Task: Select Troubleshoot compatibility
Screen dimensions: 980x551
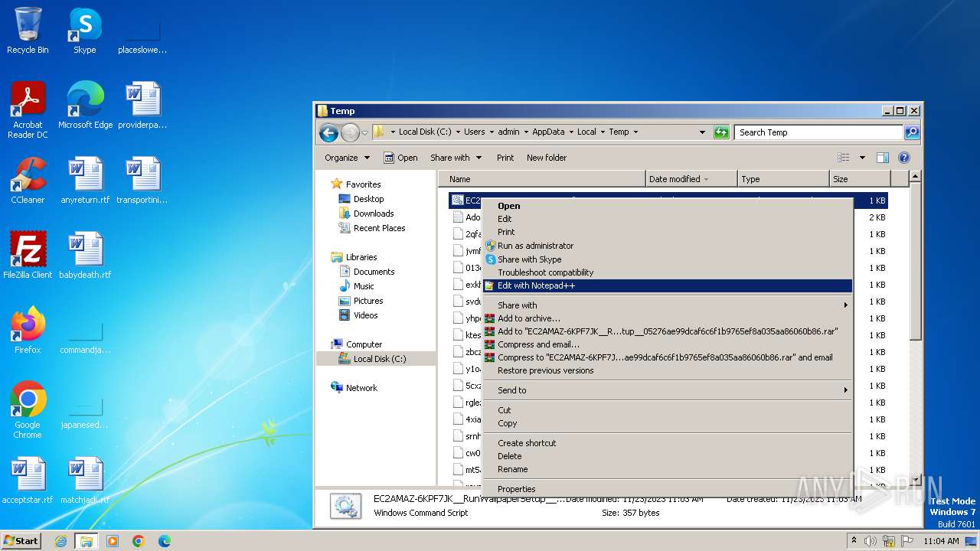Action: pyautogui.click(x=667, y=272)
